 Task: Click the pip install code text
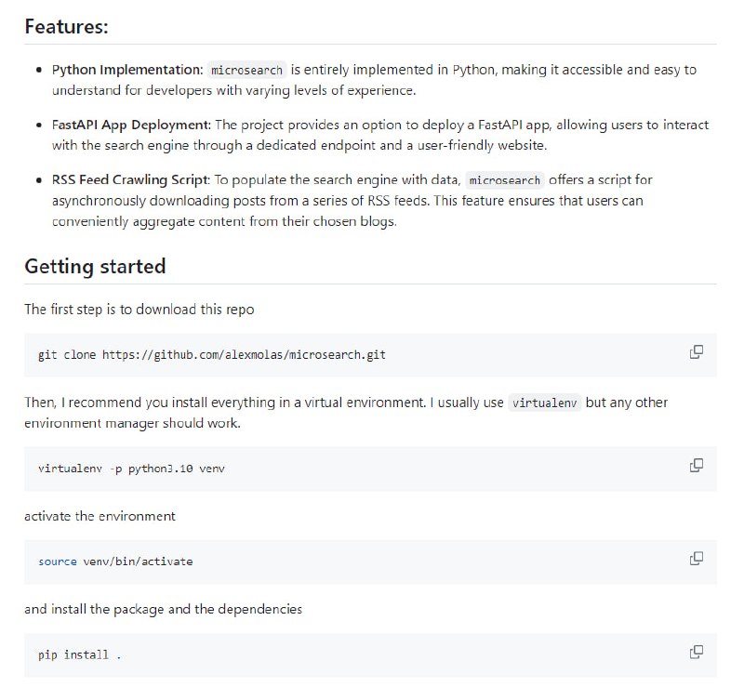click(79, 655)
